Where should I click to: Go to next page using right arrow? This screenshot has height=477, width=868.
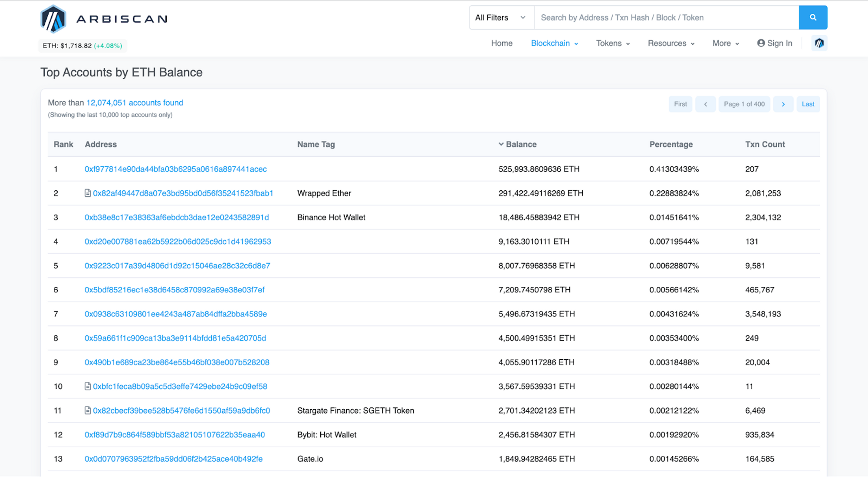783,104
